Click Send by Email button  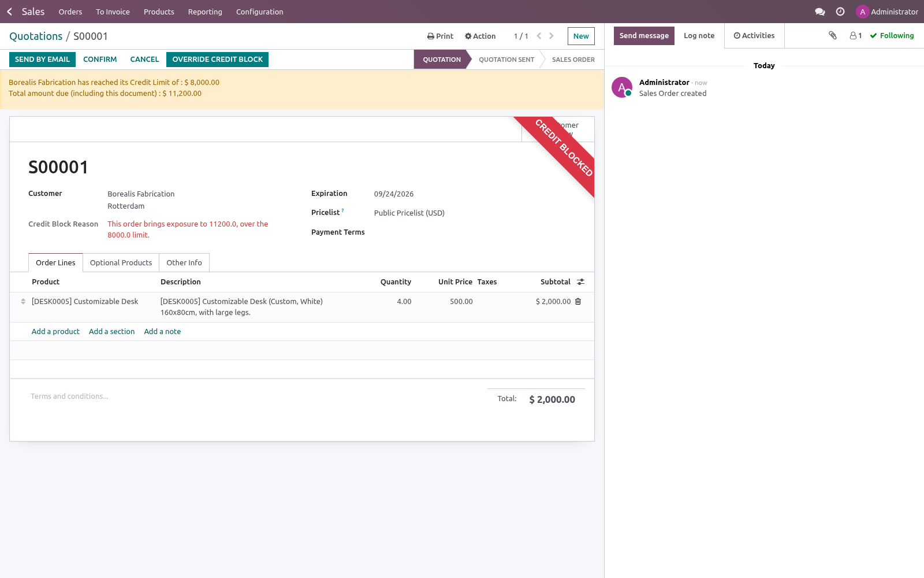click(x=42, y=60)
